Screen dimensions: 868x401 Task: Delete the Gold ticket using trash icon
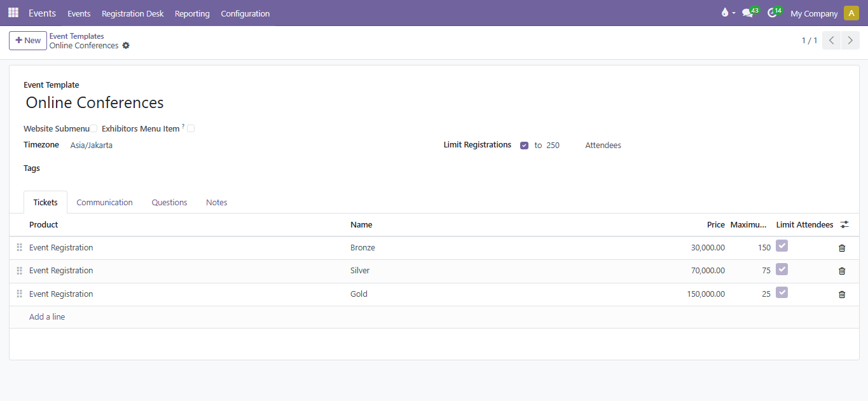point(842,294)
